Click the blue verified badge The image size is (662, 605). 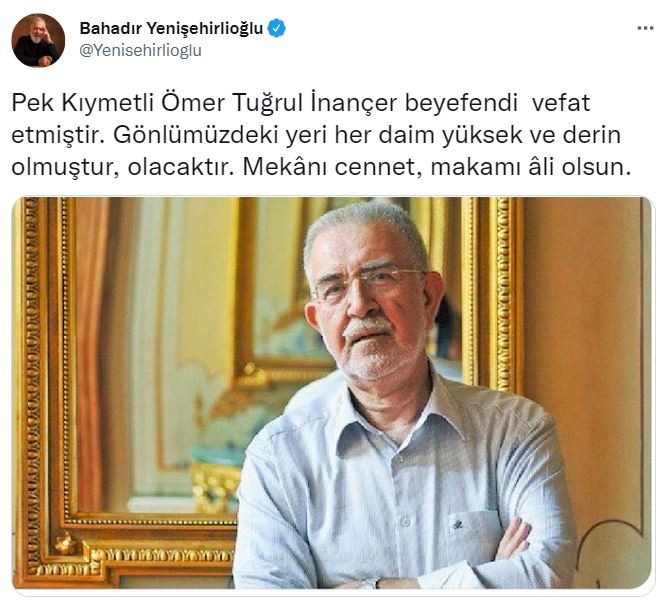(277, 28)
